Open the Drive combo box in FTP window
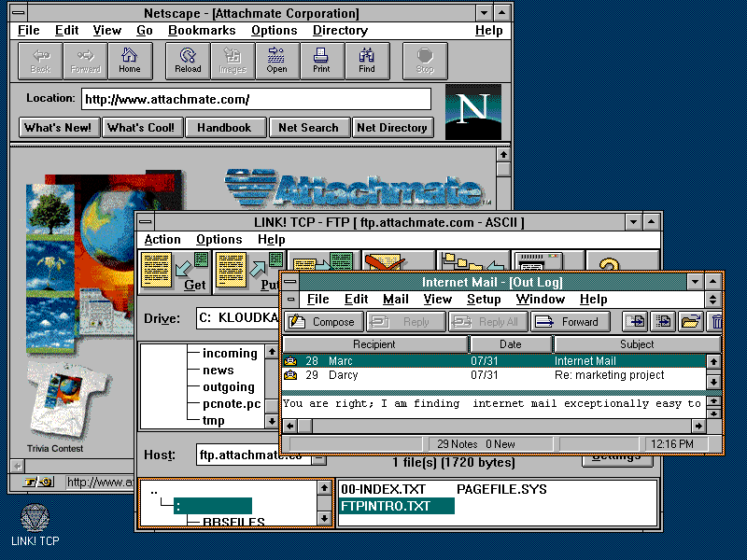Screen dimensions: 747x560 click(x=237, y=318)
